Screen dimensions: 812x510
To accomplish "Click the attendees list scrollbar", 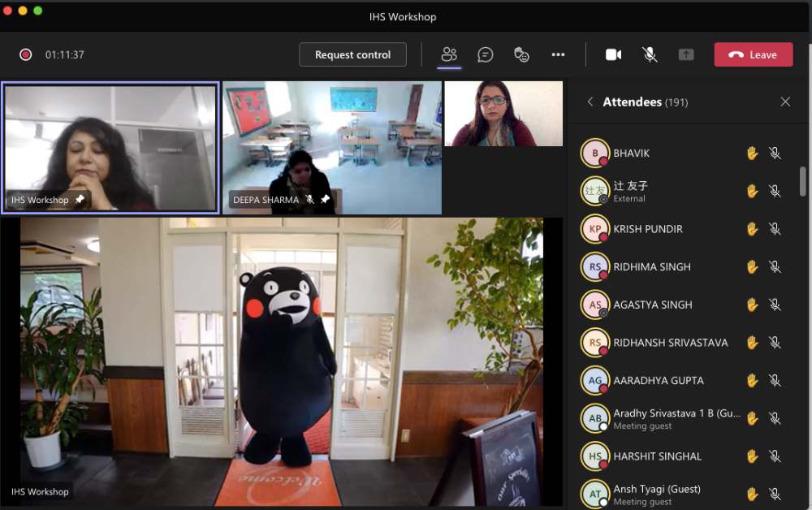I will point(803,181).
